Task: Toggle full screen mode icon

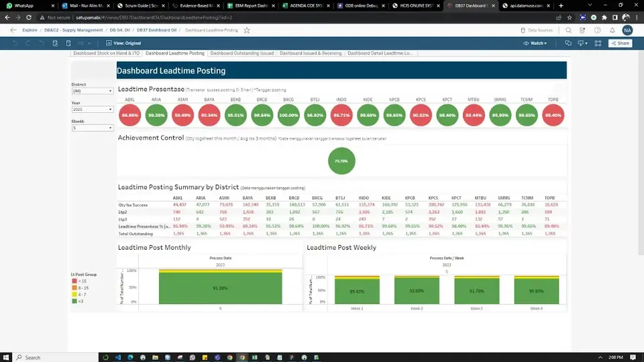Action: tap(598, 43)
